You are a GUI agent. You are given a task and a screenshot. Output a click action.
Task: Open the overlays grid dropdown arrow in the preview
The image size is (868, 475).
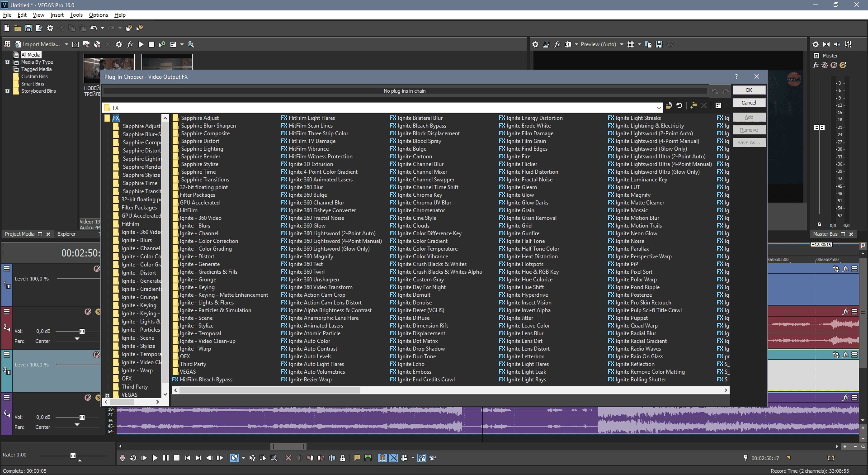(639, 44)
